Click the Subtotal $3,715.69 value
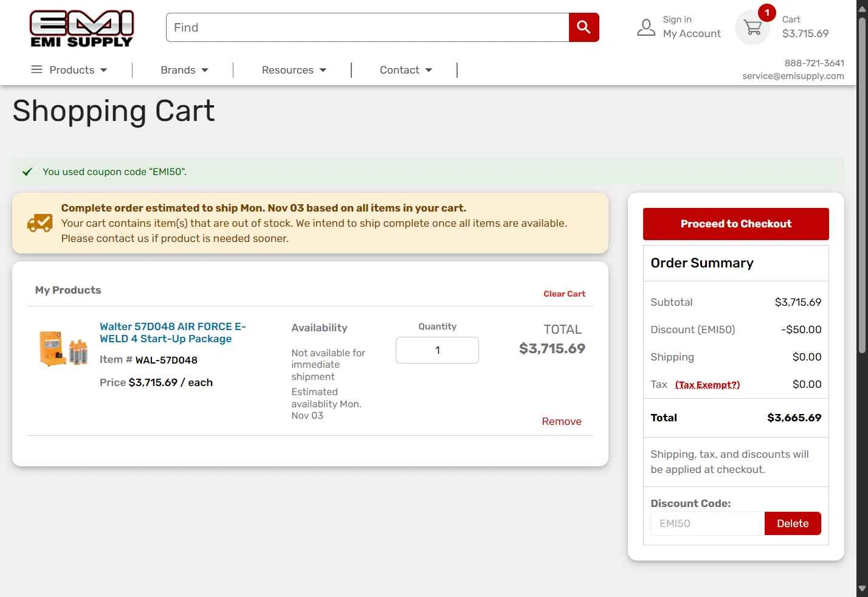868x597 pixels. (798, 302)
